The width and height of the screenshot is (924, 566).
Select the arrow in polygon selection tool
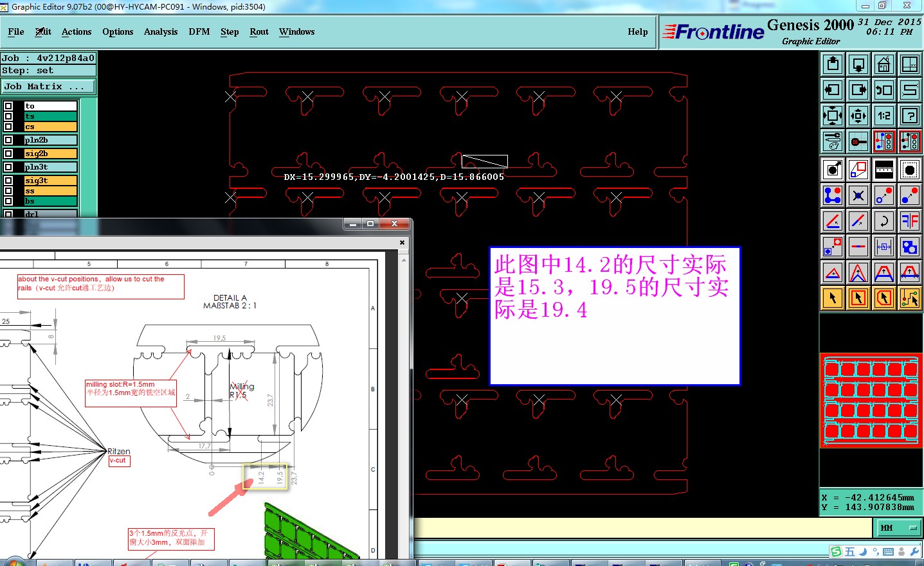(884, 298)
